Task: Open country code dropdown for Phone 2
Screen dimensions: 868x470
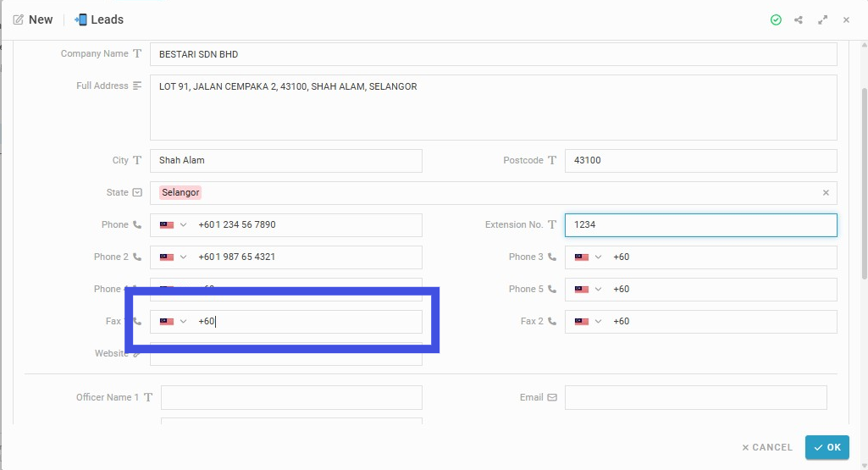Action: coord(183,257)
